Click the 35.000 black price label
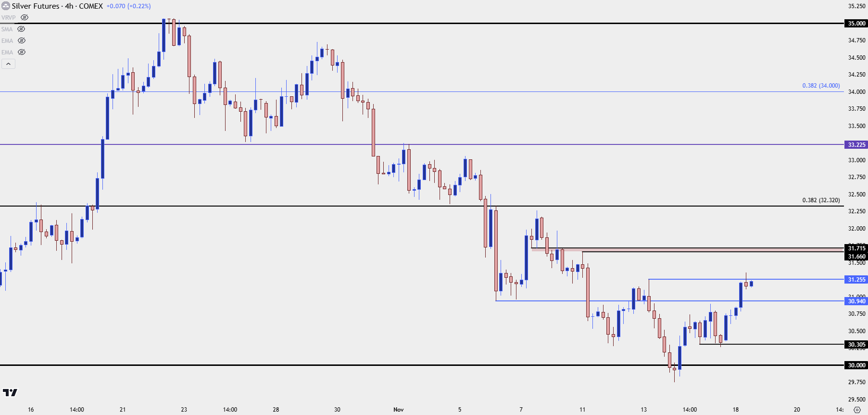 tap(856, 23)
